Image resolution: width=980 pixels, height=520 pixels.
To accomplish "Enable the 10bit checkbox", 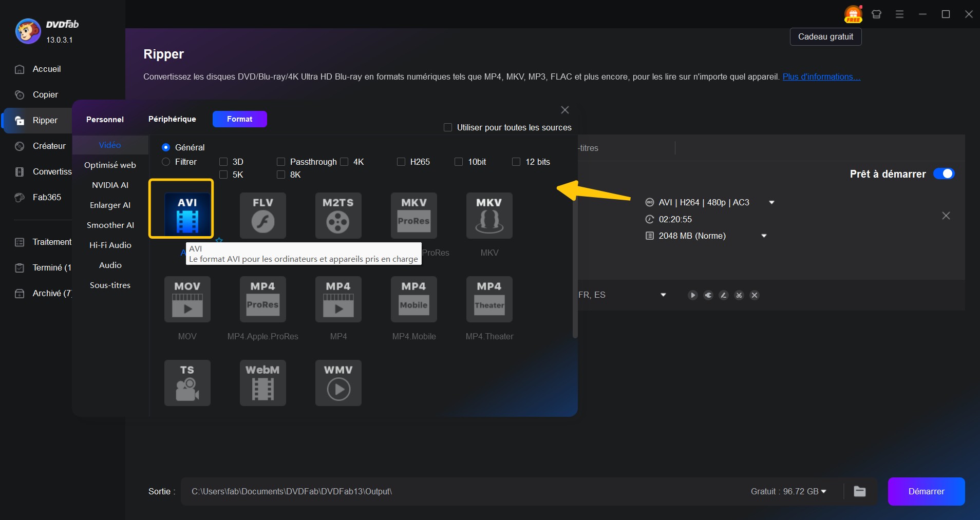I will 459,162.
